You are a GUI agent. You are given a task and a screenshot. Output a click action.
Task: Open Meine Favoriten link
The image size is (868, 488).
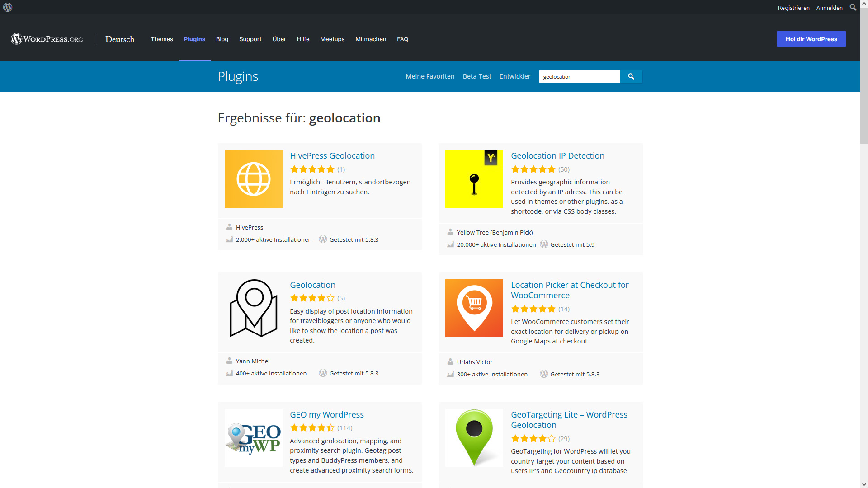pos(430,76)
